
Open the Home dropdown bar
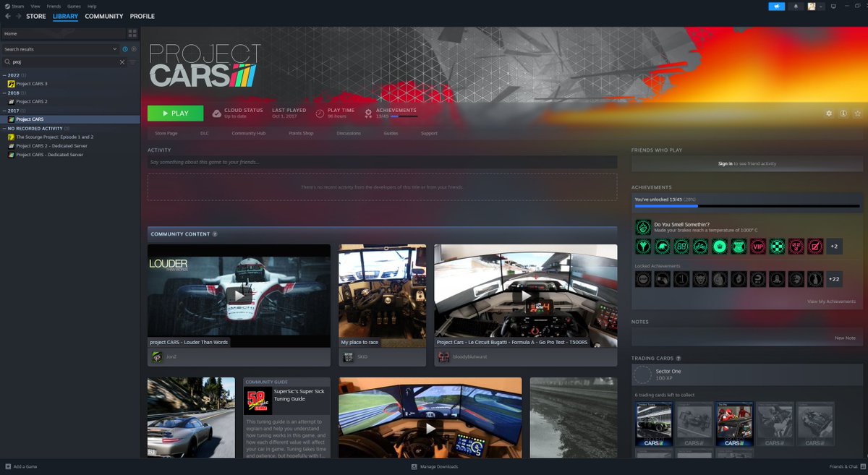(63, 33)
